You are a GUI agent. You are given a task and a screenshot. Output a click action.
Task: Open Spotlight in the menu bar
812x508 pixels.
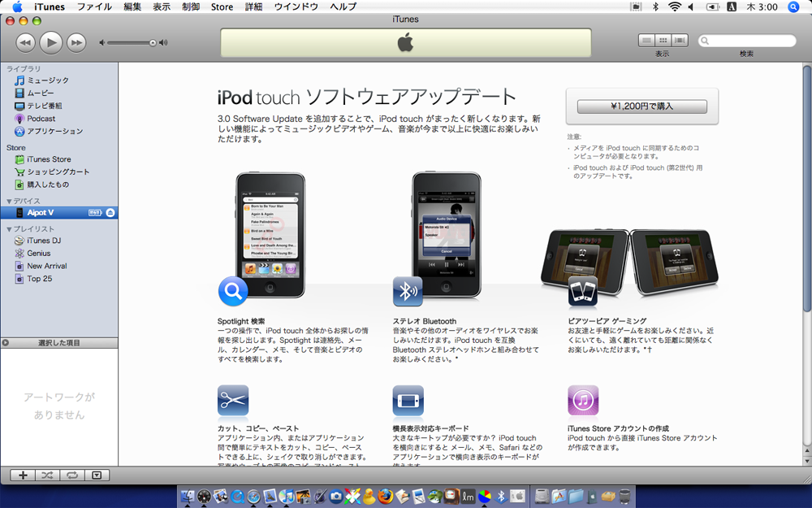coord(793,7)
